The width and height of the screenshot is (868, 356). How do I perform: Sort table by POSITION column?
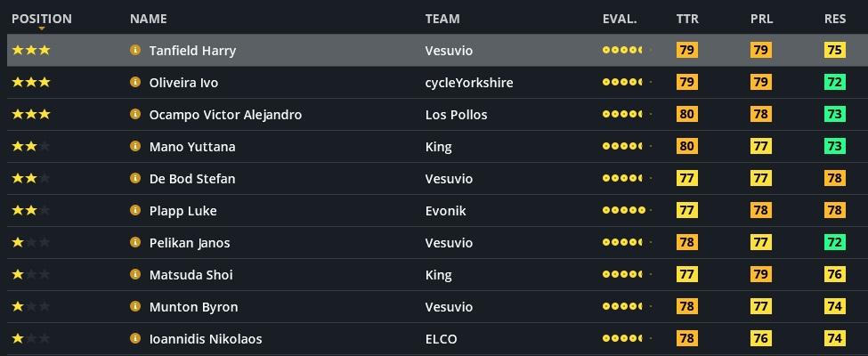point(42,19)
